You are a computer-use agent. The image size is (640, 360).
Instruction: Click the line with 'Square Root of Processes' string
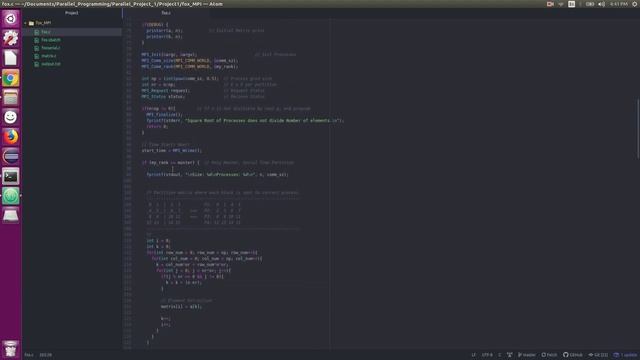pos(245,121)
